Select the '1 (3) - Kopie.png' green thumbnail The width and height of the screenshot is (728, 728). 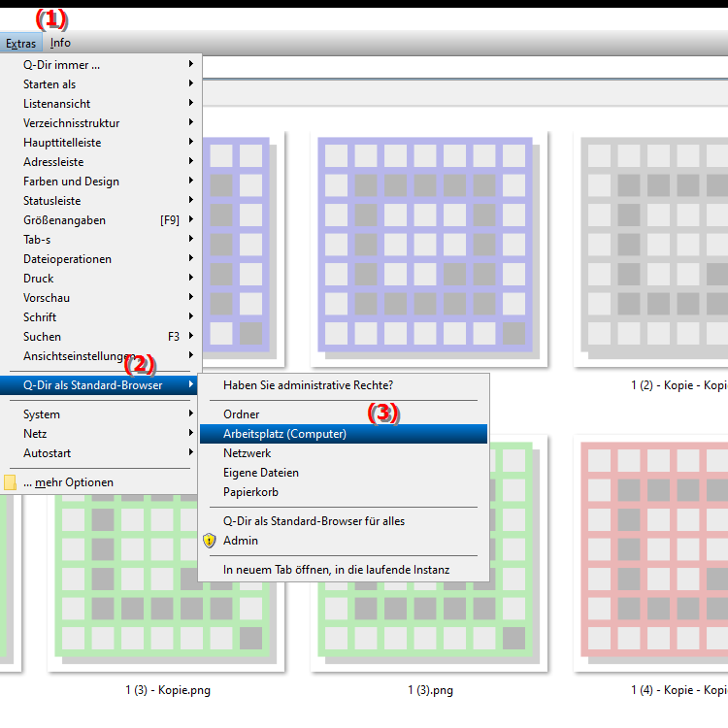(x=166, y=582)
